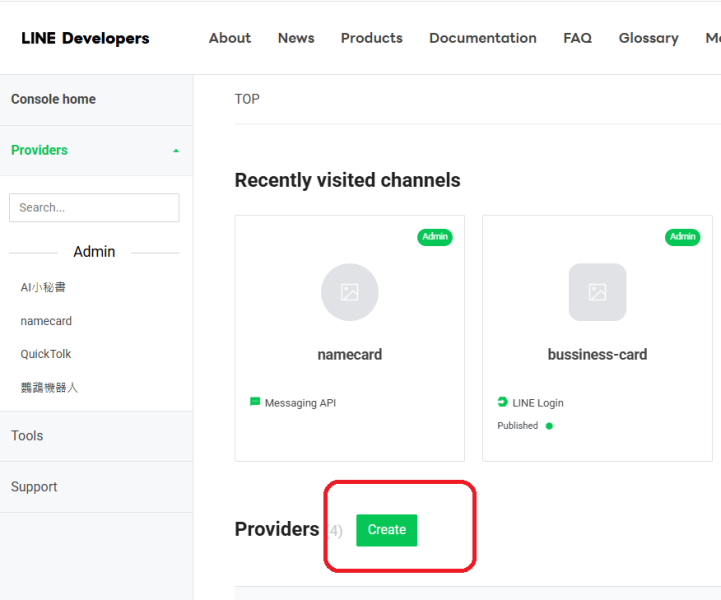Open the namecard channel image placeholder

[349, 292]
